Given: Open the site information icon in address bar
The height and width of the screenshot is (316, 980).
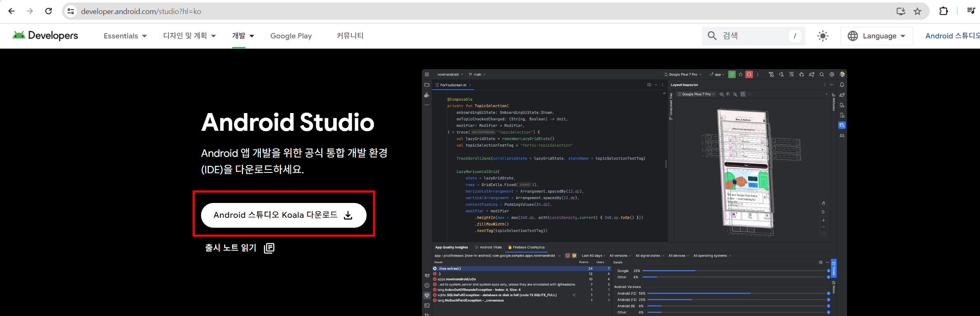Looking at the screenshot, I should [71, 11].
